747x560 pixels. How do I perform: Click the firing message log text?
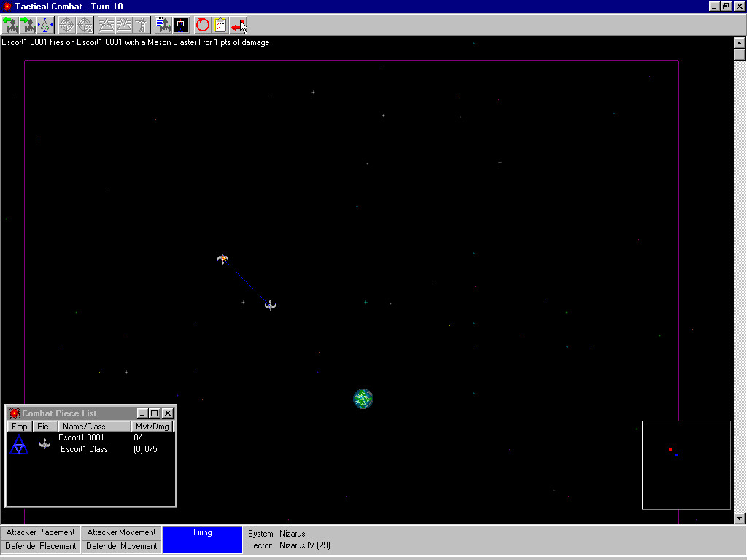(135, 42)
